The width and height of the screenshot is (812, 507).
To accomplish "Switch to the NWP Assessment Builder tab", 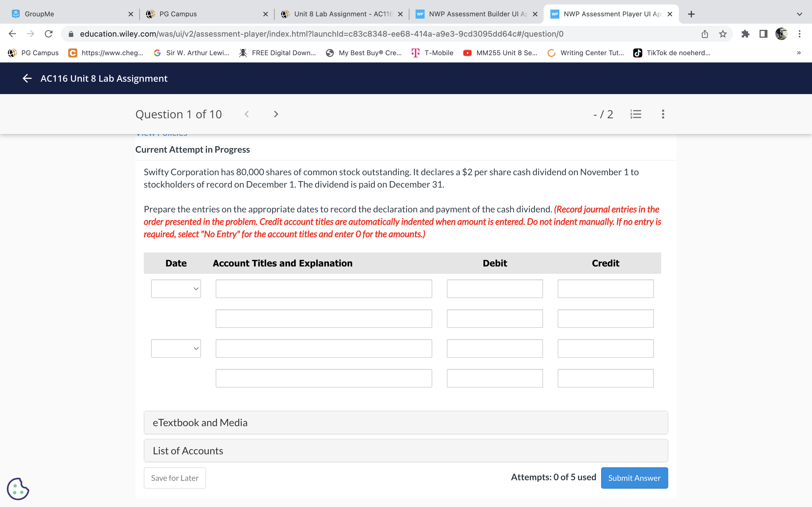I will point(476,14).
